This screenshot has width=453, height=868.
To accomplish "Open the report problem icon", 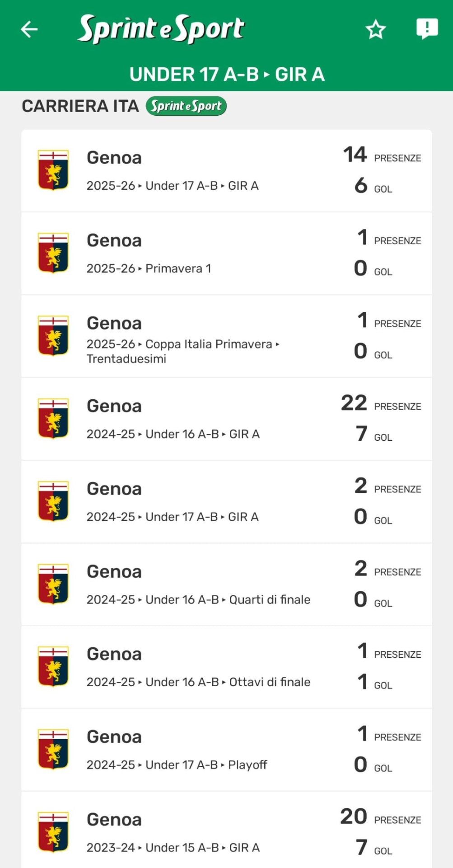I will tap(427, 29).
